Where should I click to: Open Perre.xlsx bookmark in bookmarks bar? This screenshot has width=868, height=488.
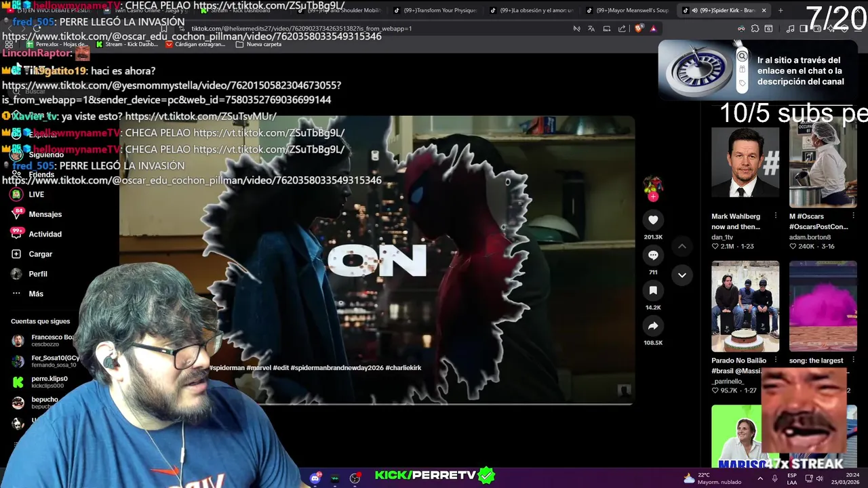(56, 44)
